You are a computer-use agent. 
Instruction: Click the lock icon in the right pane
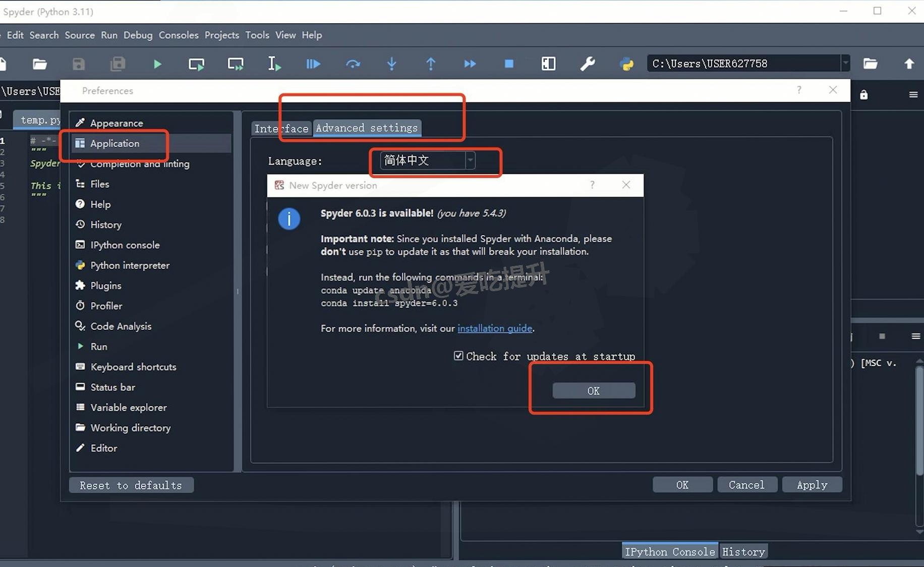[x=863, y=95]
